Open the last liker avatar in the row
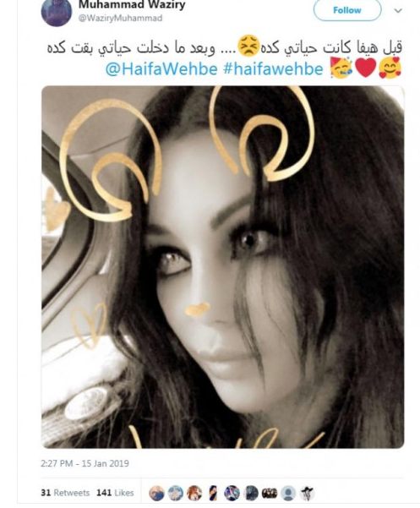Viewport: 420px width, 508px height. [307, 494]
